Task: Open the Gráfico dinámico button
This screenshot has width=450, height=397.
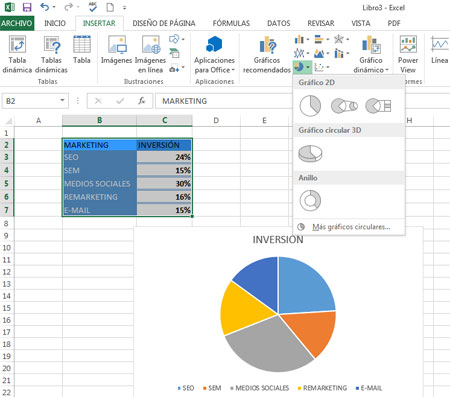Action: coord(371,54)
